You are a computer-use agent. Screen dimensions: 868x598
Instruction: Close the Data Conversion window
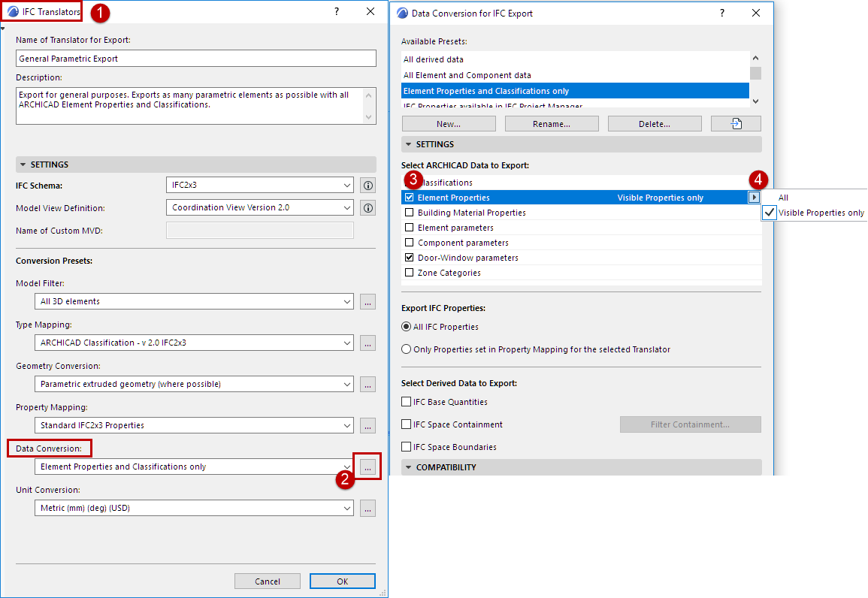pyautogui.click(x=755, y=14)
